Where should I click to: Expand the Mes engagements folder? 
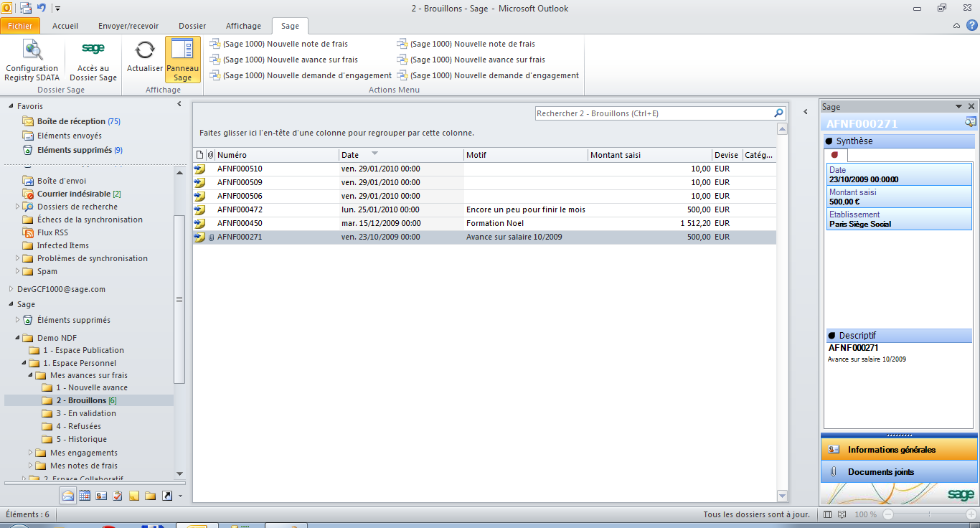(x=31, y=453)
